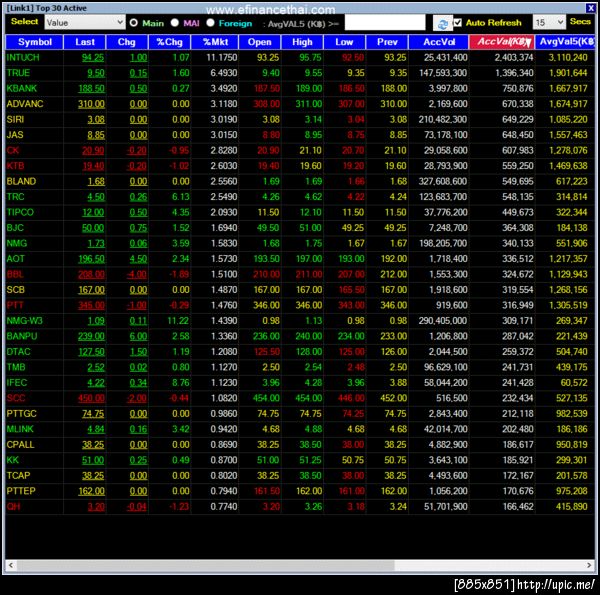Select the AOT symbol

click(x=15, y=259)
